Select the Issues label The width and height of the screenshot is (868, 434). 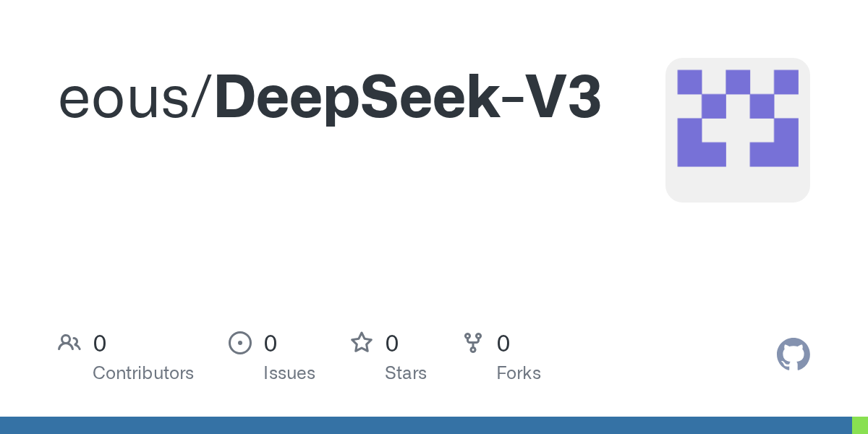pyautogui.click(x=289, y=373)
